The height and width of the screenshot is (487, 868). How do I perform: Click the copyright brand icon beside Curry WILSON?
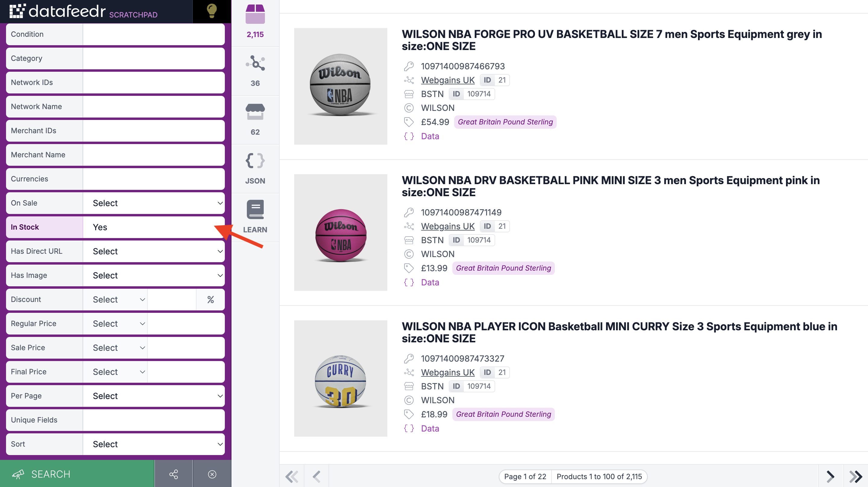pyautogui.click(x=409, y=400)
